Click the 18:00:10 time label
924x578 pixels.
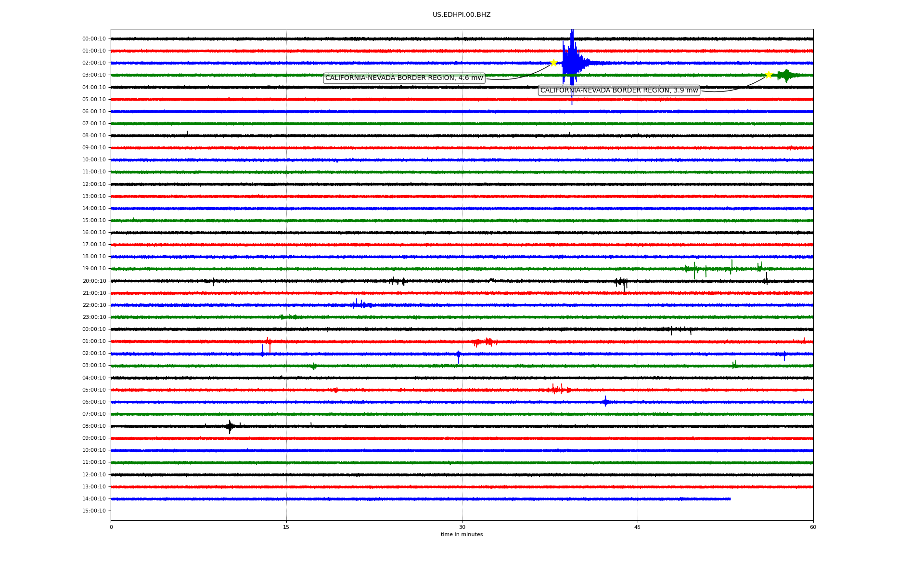point(94,257)
